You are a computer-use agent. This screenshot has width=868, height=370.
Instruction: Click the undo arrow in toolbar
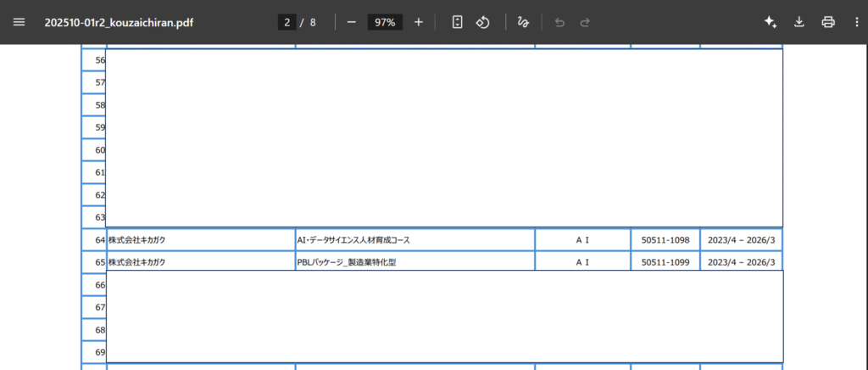click(x=559, y=22)
